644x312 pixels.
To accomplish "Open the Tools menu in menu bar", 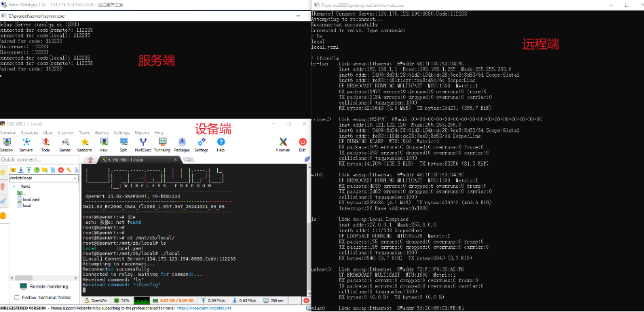I will click(84, 133).
